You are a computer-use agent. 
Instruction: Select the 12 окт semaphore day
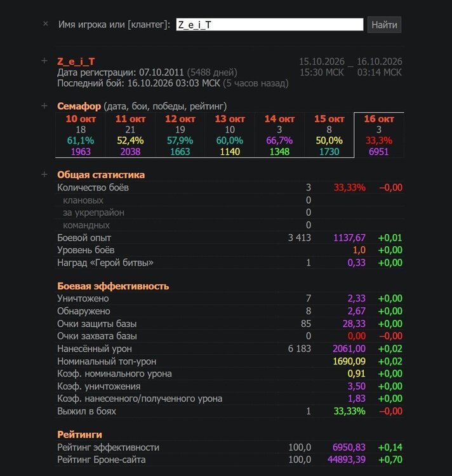180,135
